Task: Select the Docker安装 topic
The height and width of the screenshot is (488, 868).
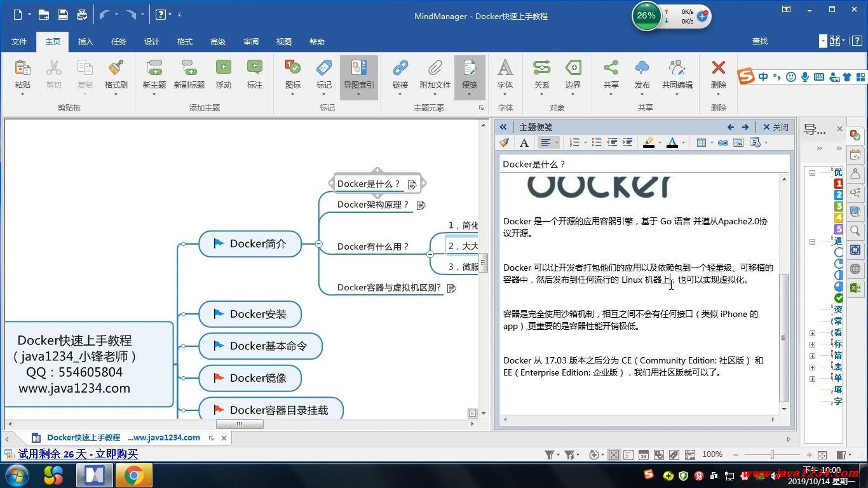Action: coord(250,314)
